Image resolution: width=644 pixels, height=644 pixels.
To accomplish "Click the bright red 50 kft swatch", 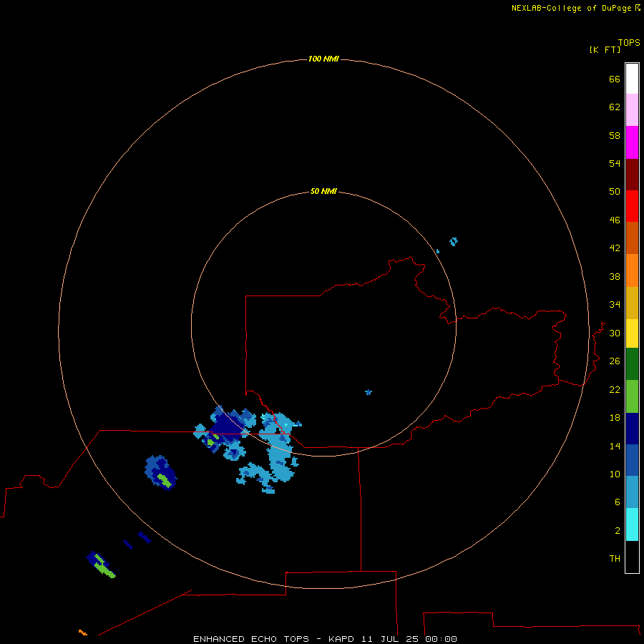I will coord(632,206).
